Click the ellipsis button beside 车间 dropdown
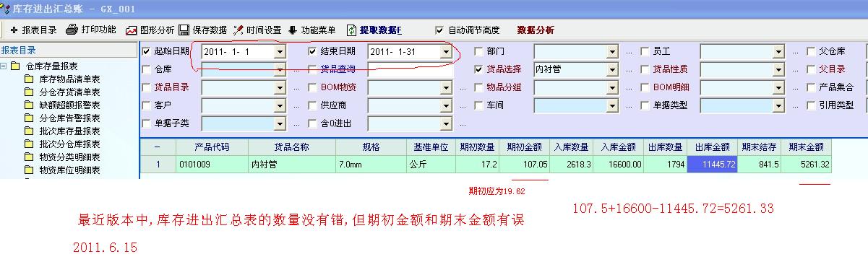This screenshot has width=868, height=275. click(629, 107)
